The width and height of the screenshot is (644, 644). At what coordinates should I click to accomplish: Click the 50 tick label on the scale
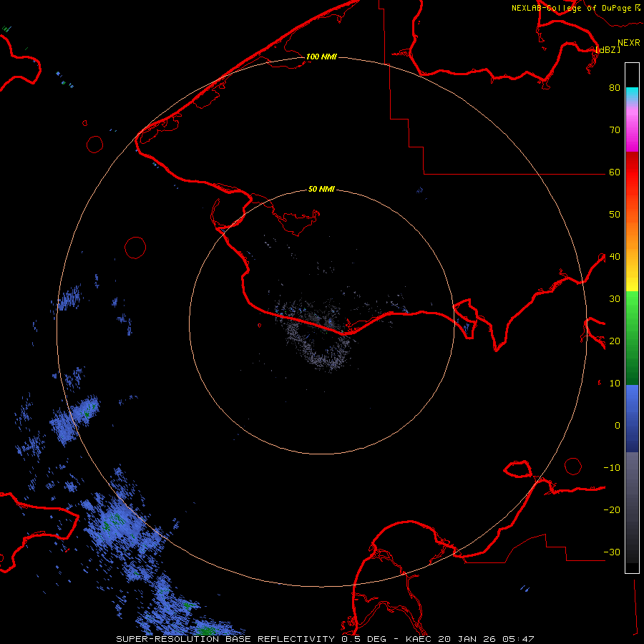pyautogui.click(x=615, y=215)
